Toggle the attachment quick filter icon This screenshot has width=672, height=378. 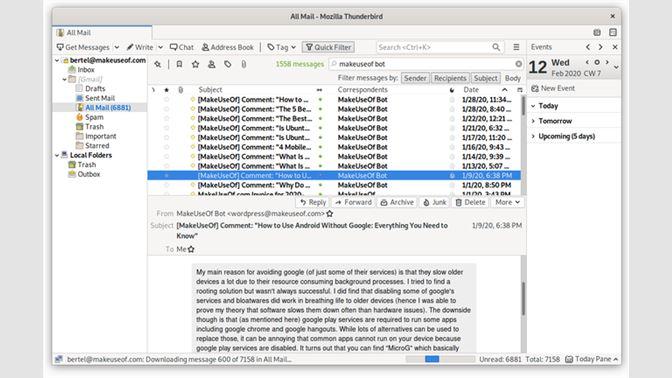243,64
